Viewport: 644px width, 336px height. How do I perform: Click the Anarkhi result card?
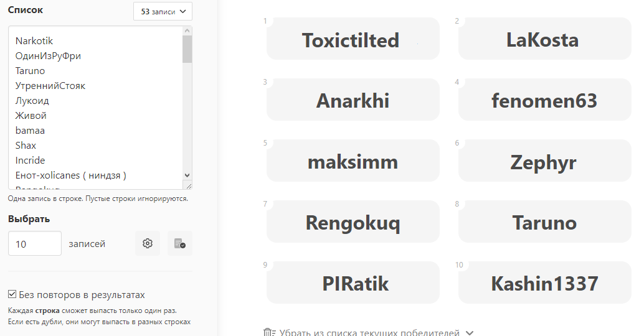pyautogui.click(x=353, y=100)
